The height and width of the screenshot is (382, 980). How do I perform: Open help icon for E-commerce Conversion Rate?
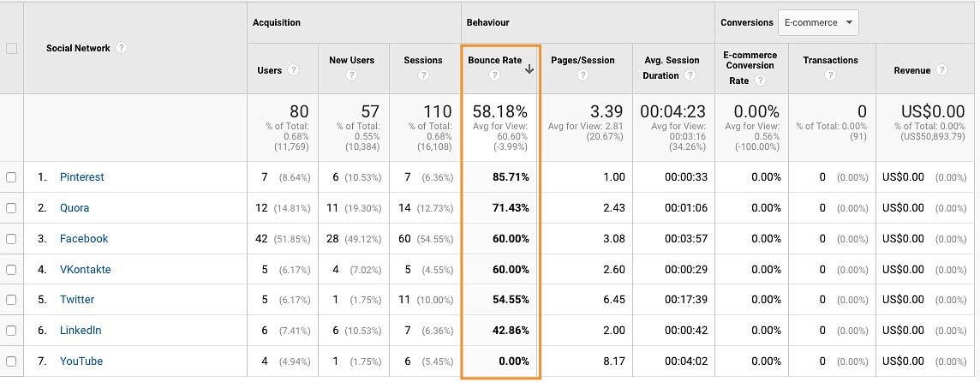[759, 80]
